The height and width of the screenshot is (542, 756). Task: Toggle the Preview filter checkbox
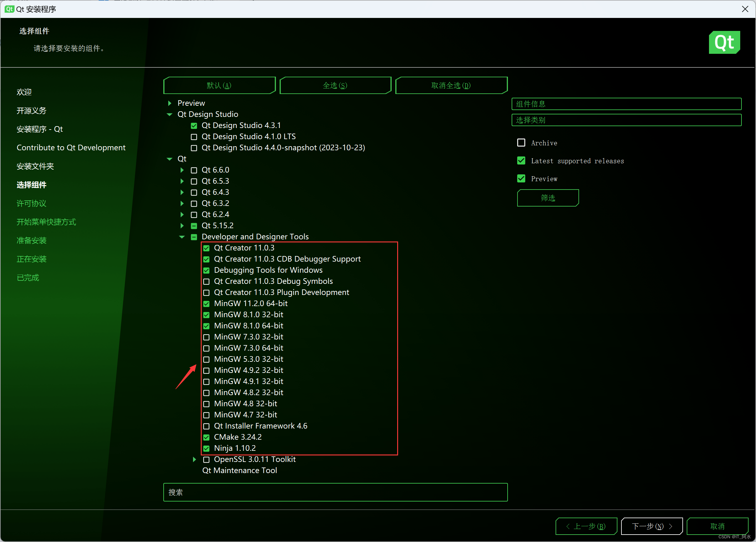521,179
